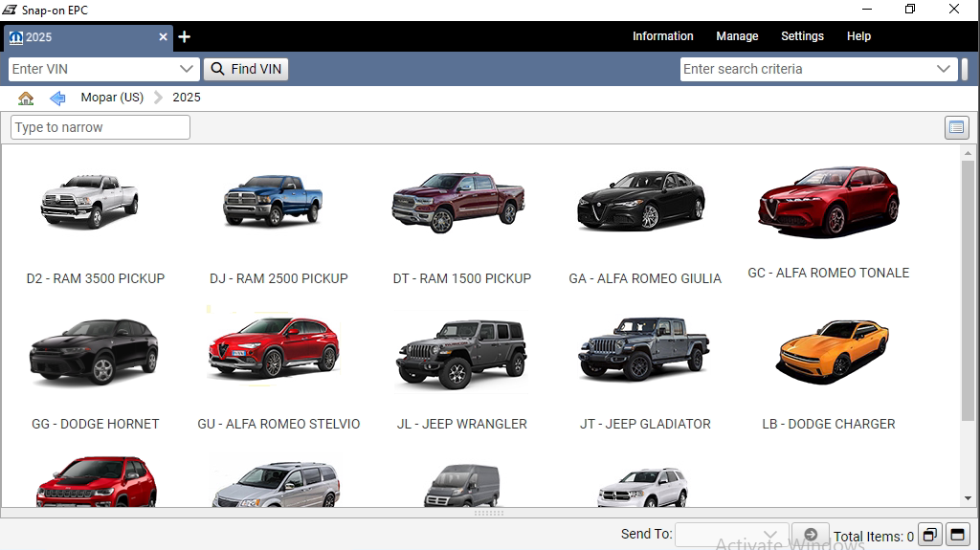
Task: Click the Type to narrow filter field
Action: click(100, 127)
